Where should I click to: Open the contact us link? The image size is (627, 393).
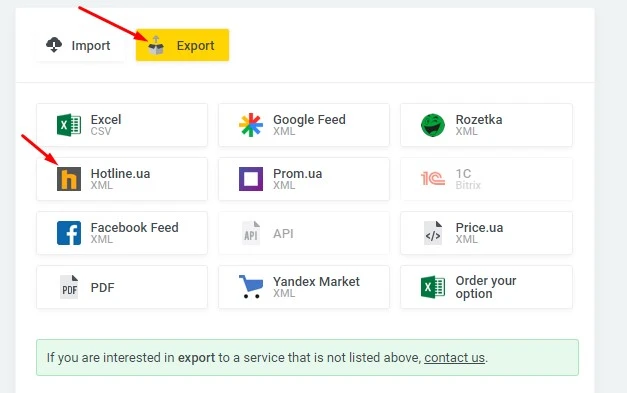(x=454, y=357)
